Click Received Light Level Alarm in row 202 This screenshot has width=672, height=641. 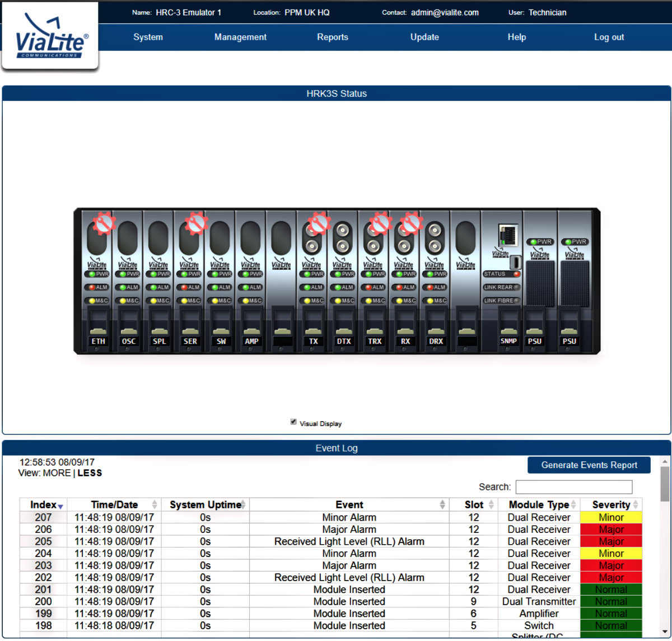pos(349,578)
